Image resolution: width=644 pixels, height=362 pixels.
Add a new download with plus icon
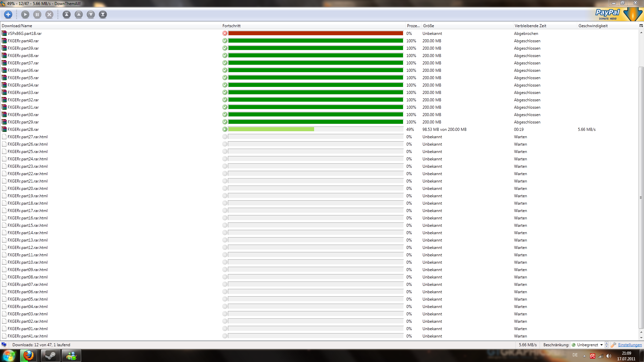8,14
